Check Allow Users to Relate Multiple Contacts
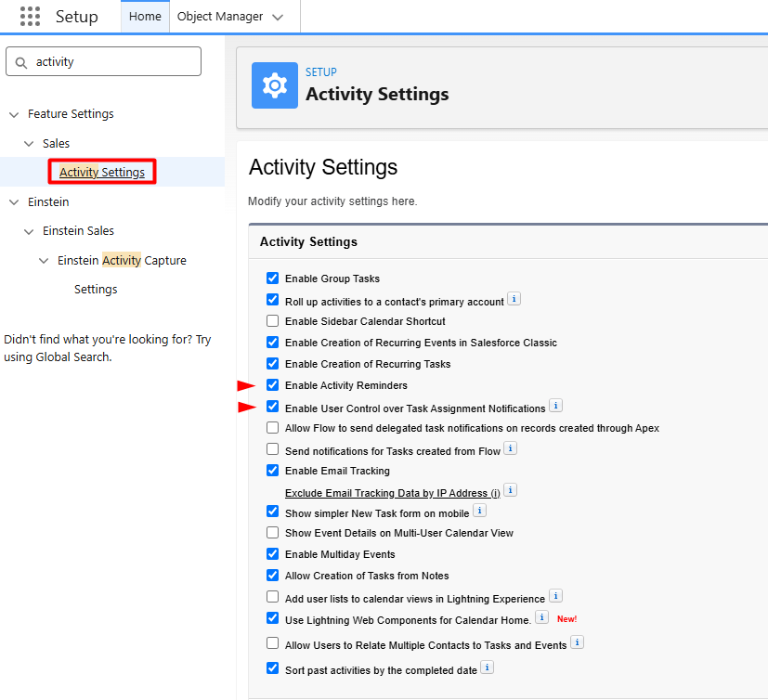768x700 pixels. point(272,642)
